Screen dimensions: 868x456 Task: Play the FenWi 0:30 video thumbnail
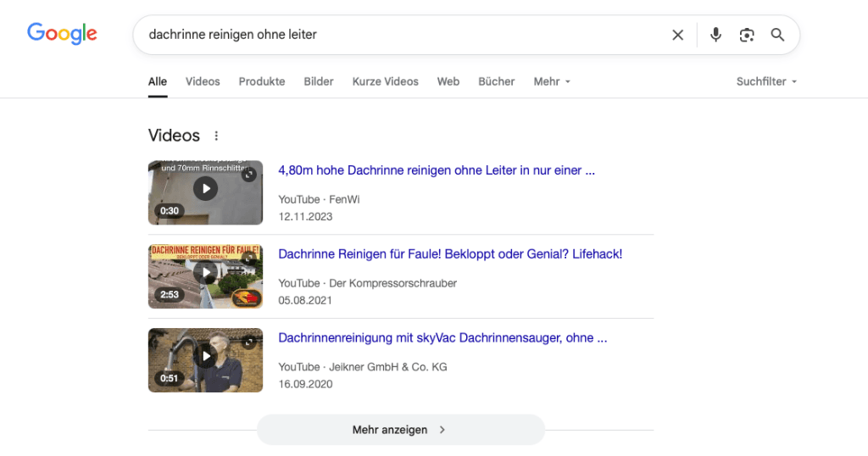pos(205,188)
